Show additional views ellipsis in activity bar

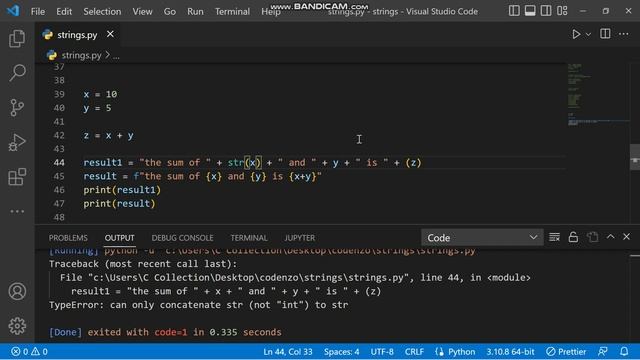coord(17,211)
